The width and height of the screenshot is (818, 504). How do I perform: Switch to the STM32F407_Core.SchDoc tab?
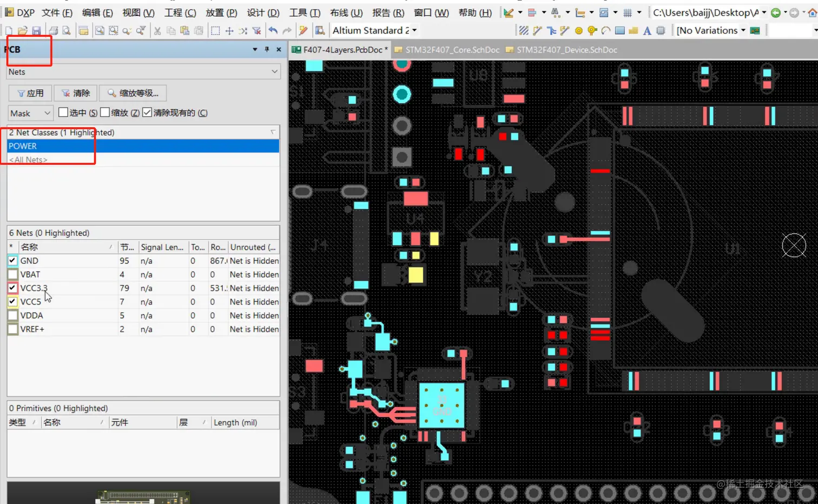pyautogui.click(x=447, y=50)
